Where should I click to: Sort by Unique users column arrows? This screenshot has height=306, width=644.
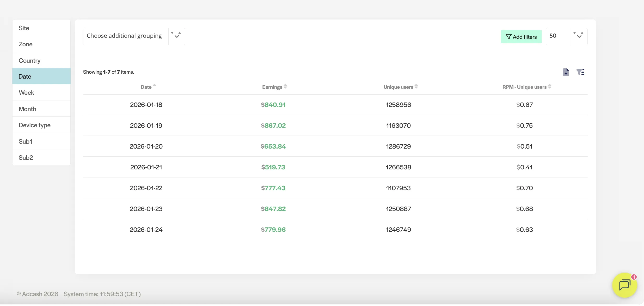pos(416,86)
